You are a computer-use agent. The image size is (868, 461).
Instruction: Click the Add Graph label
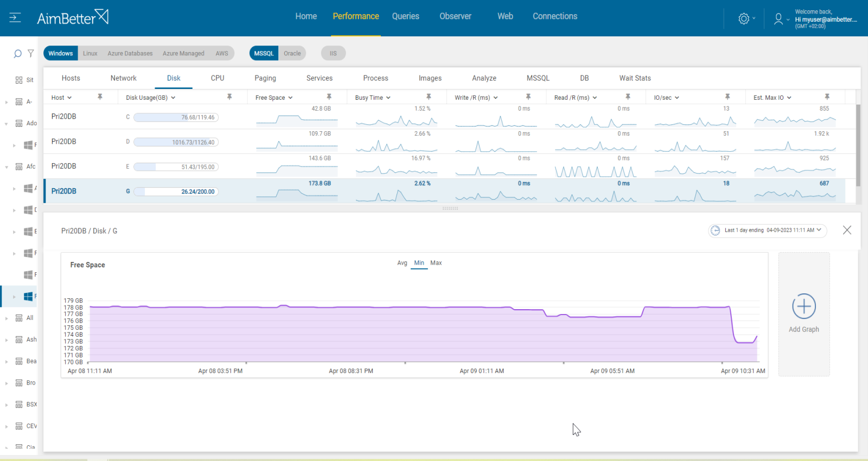point(804,329)
